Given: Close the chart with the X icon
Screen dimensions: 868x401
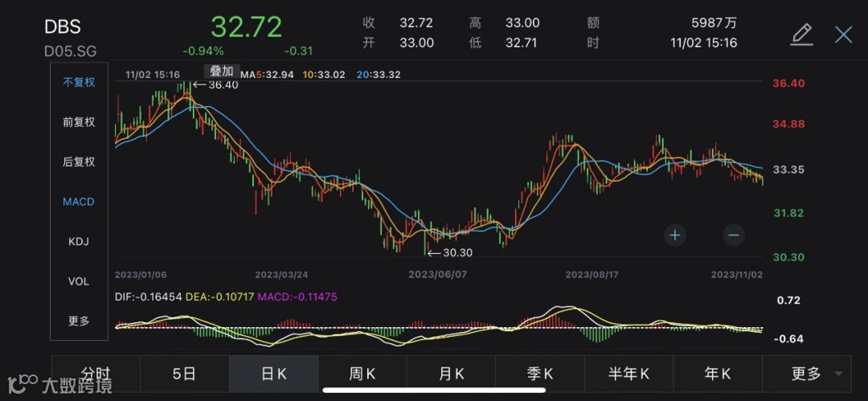Looking at the screenshot, I should 844,35.
